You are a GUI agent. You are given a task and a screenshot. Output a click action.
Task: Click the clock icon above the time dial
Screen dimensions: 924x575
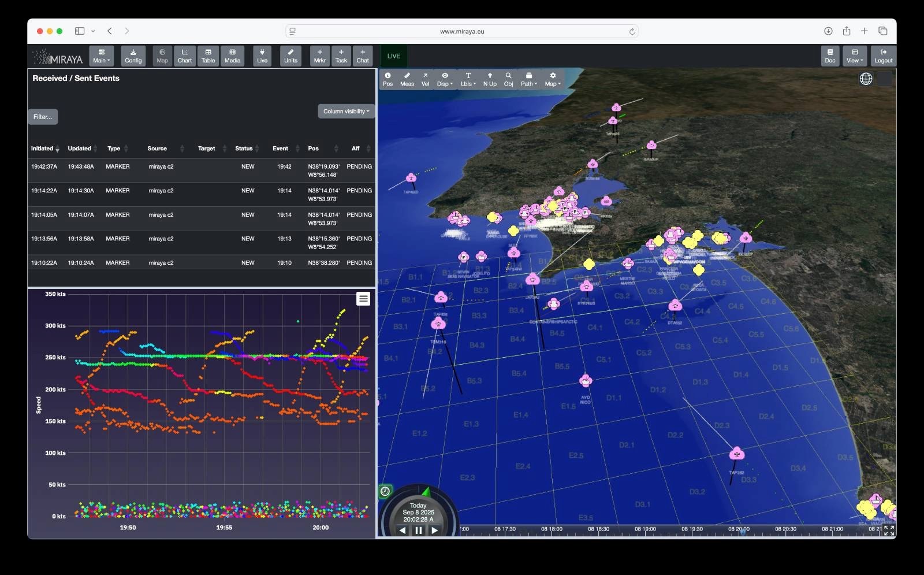click(x=385, y=491)
